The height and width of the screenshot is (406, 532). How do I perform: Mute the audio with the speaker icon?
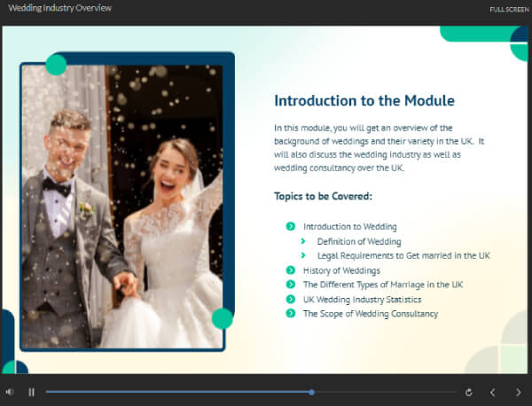10,392
